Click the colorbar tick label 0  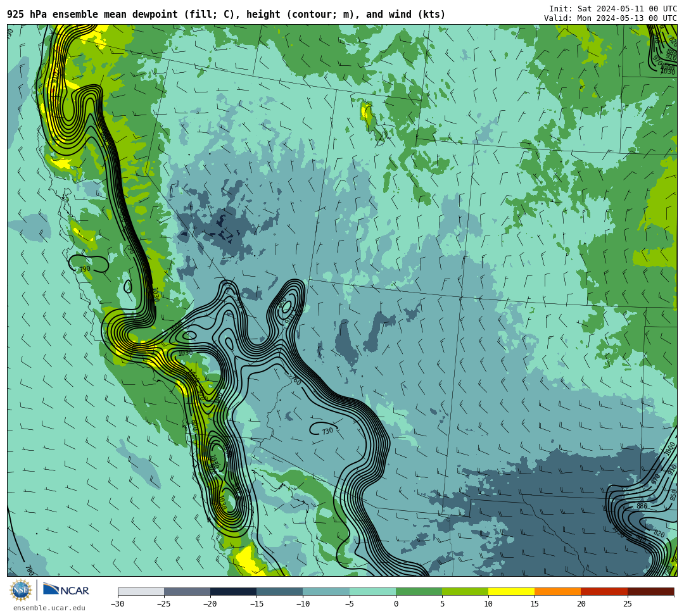point(396,604)
